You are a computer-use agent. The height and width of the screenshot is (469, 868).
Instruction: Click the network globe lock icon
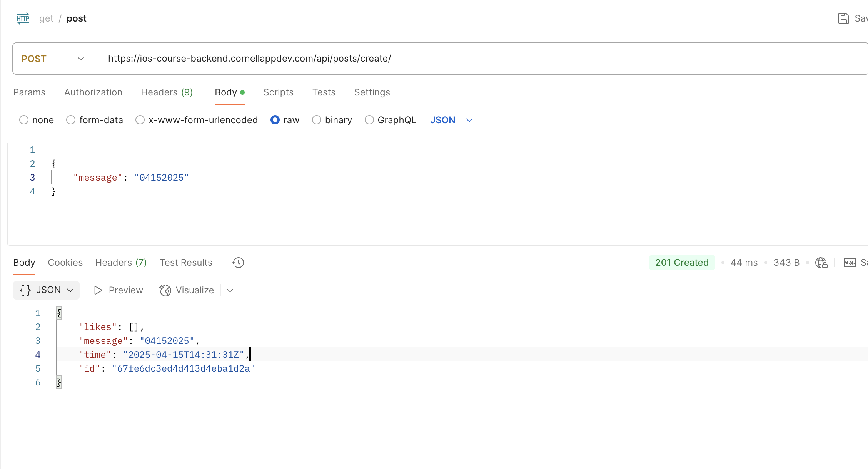click(x=821, y=263)
